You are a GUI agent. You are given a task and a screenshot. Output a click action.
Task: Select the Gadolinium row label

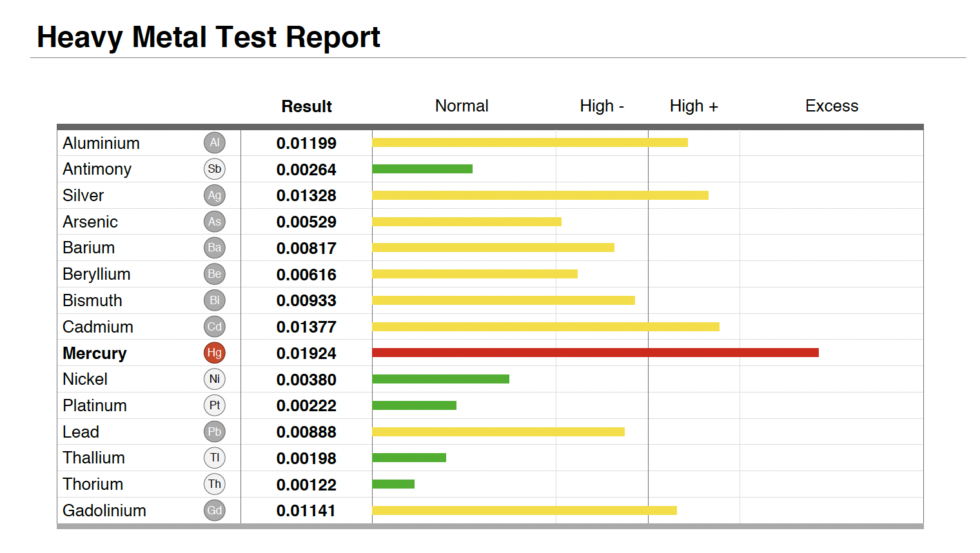click(x=104, y=510)
